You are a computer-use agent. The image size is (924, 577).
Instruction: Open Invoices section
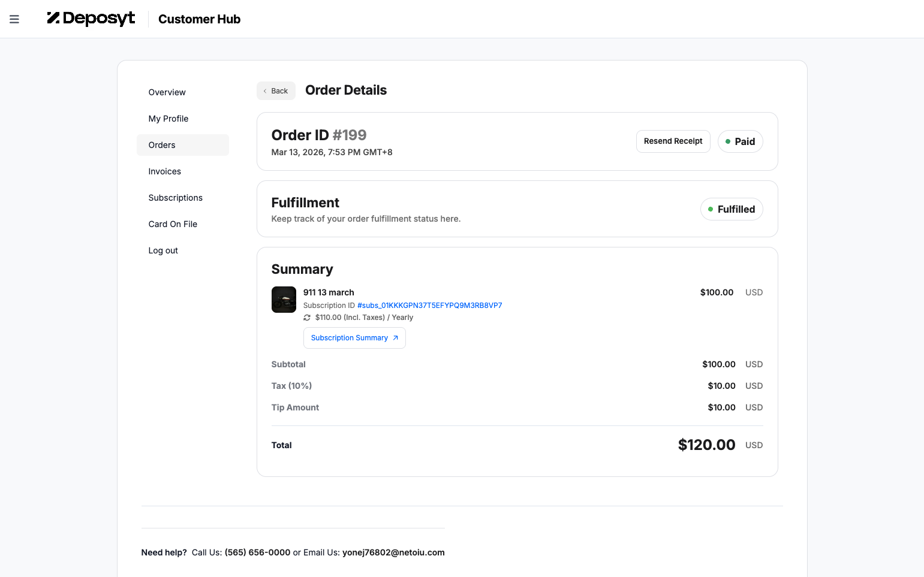pyautogui.click(x=165, y=171)
